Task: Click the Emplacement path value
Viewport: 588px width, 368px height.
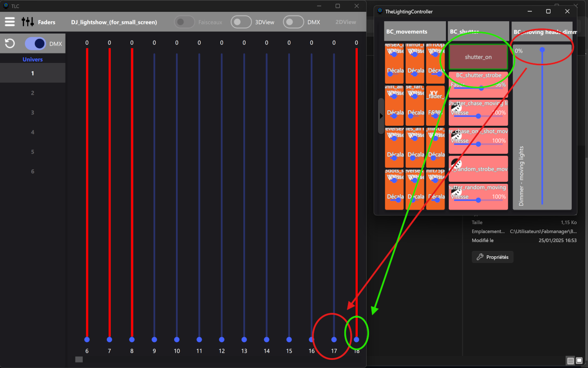Action: point(543,231)
